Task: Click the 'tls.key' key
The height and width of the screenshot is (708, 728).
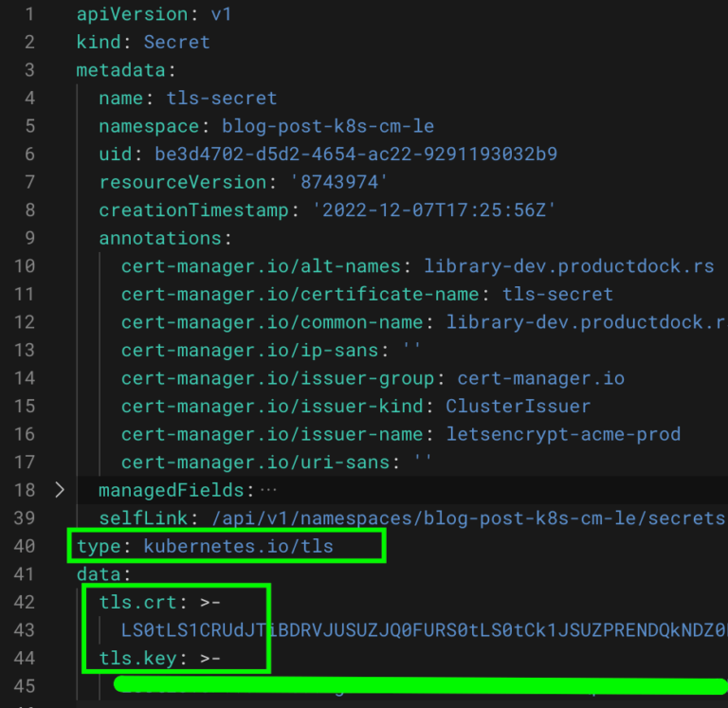Action: (137, 658)
